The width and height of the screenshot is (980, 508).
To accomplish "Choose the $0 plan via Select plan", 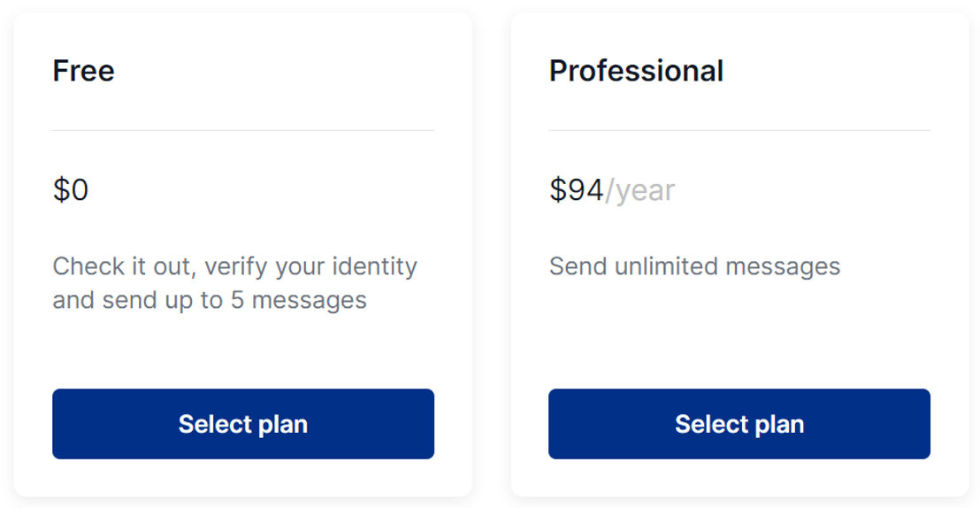I will (243, 424).
